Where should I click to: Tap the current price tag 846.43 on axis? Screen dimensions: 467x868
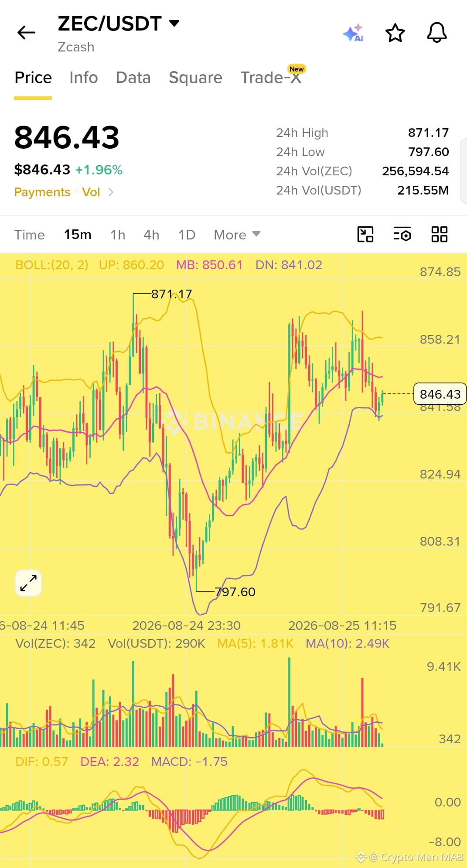pos(440,394)
